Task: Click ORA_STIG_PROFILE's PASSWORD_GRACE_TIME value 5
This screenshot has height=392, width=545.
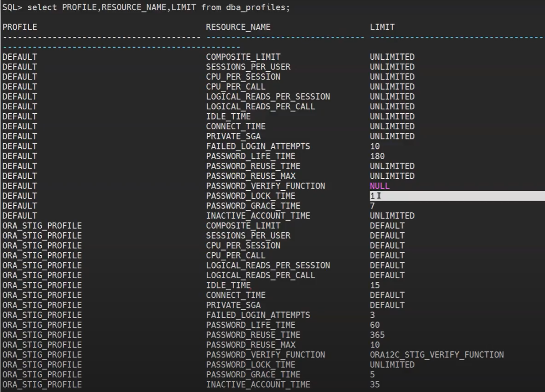Action: [x=372, y=375]
